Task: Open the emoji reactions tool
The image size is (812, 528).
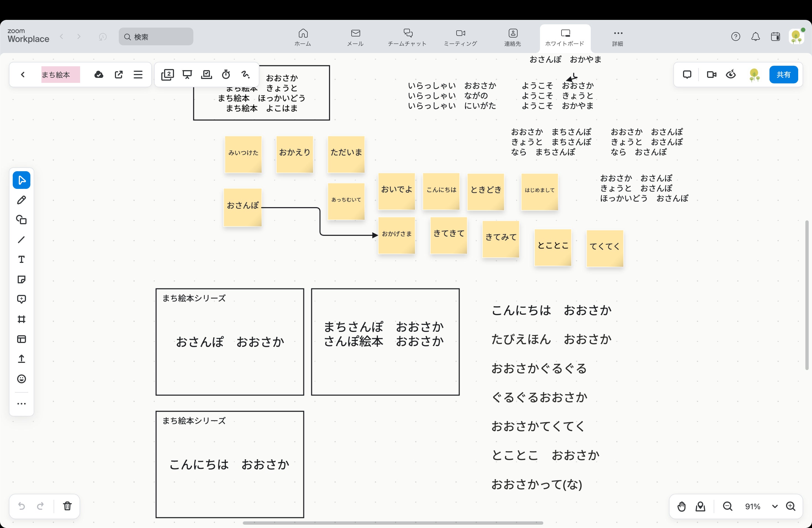Action: (22, 379)
